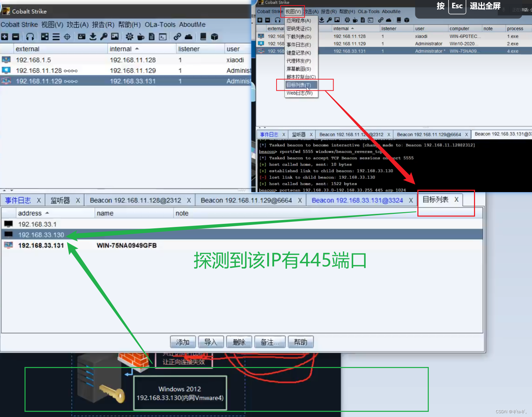Screen dimensions: 532x417
Task: Click the 添加 button
Action: [x=183, y=342]
